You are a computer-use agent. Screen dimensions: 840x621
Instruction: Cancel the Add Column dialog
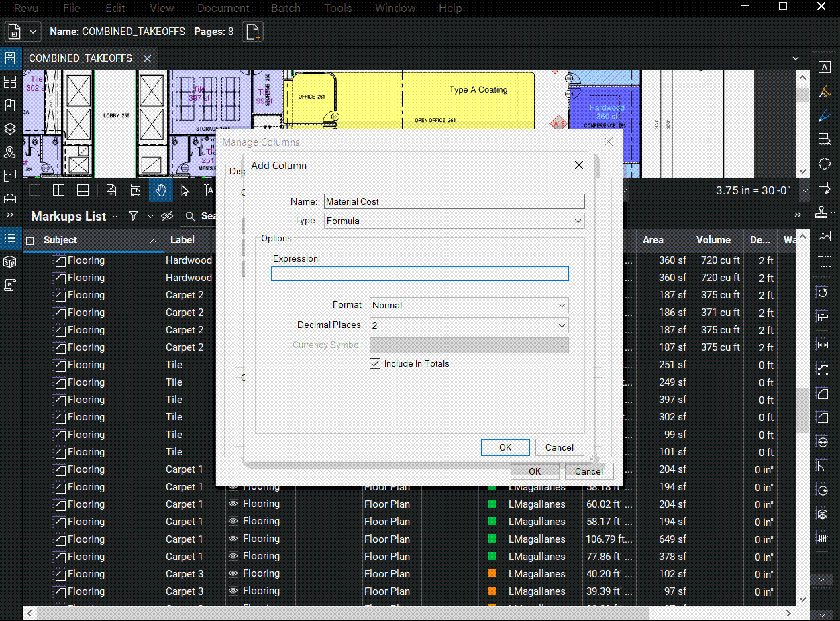[x=560, y=447]
